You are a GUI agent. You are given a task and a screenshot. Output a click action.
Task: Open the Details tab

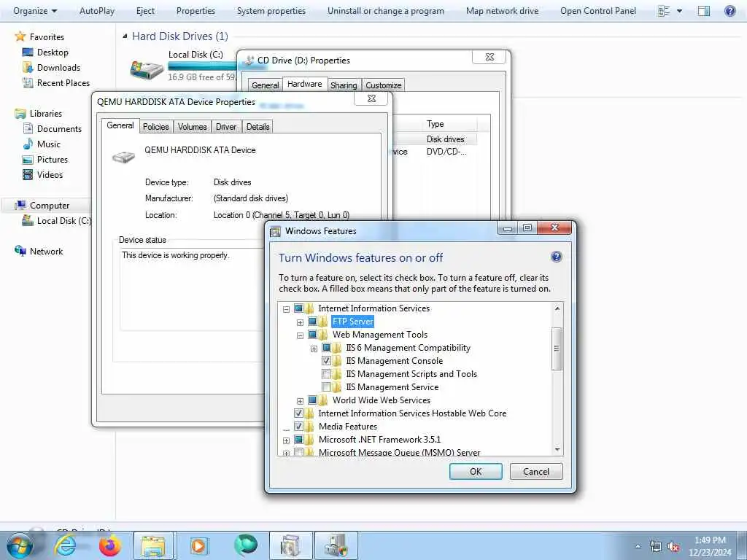coord(258,127)
